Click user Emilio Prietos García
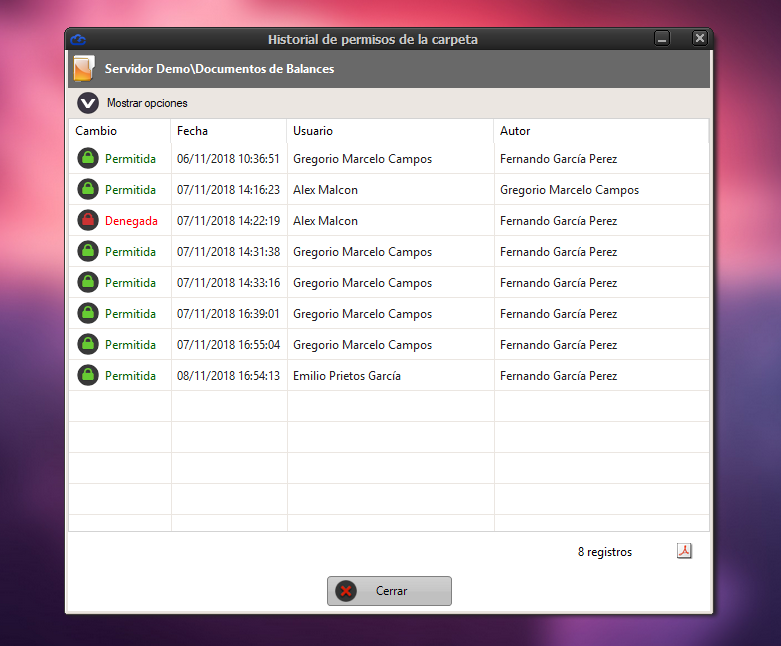 (347, 376)
